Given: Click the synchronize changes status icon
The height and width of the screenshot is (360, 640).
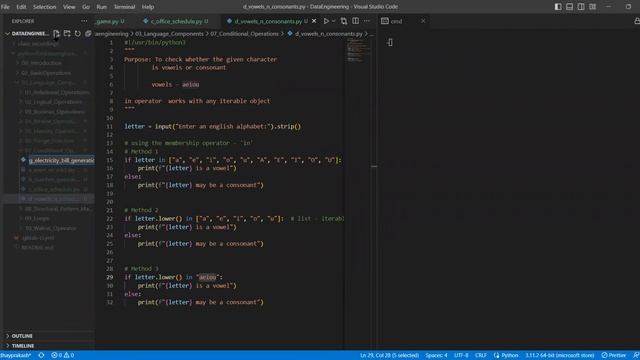Looking at the screenshot, I should (x=41, y=356).
